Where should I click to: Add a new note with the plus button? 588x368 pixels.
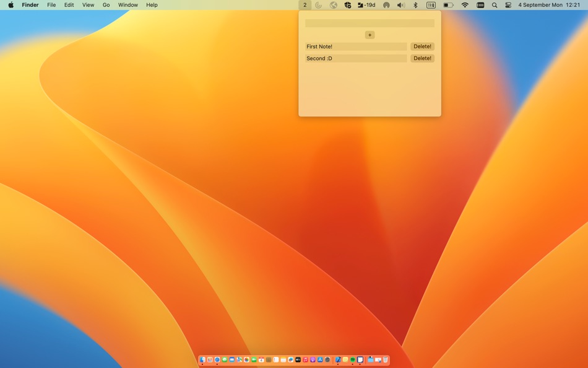[370, 35]
